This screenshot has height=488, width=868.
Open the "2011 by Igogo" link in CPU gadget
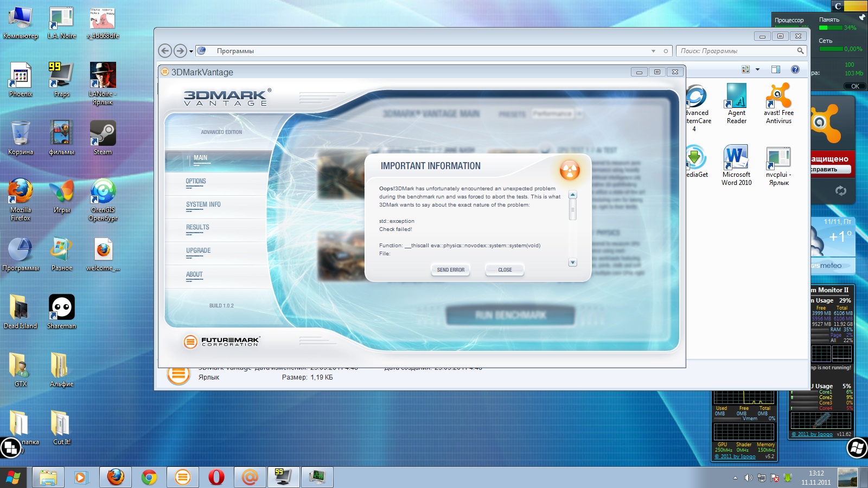(x=812, y=434)
